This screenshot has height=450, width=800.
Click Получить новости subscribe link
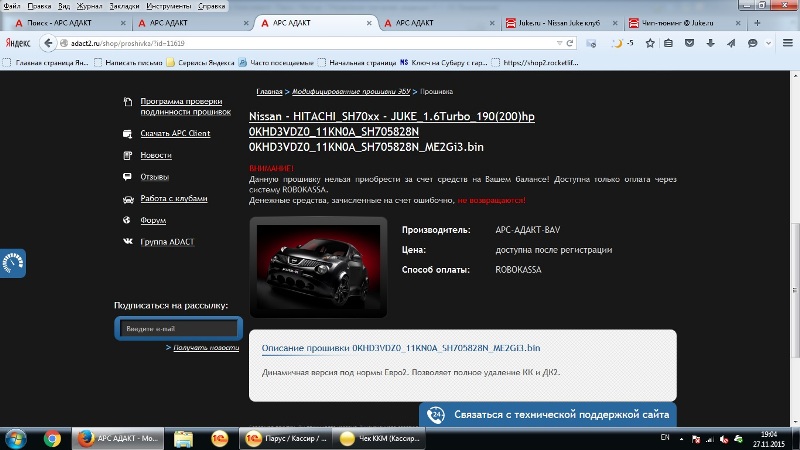[x=206, y=347]
